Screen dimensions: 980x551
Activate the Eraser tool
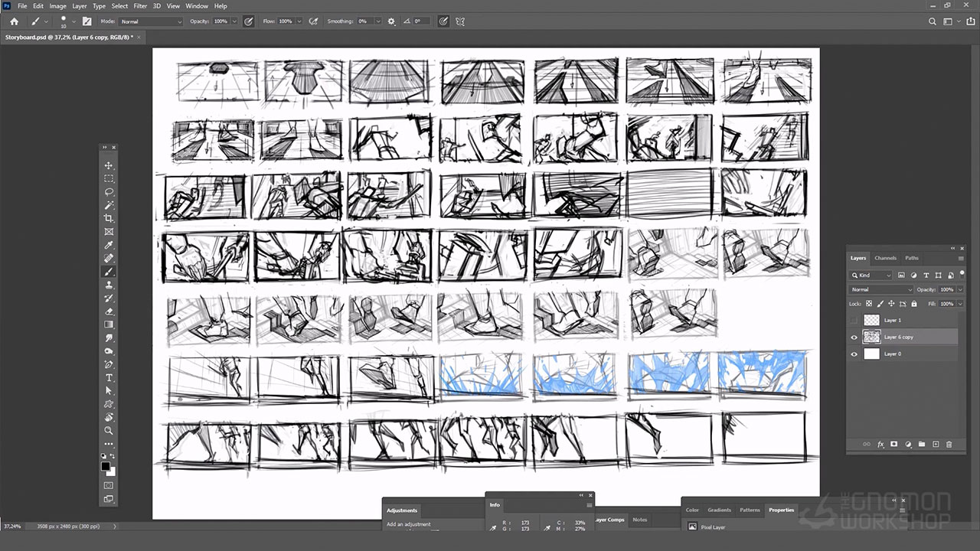pyautogui.click(x=109, y=311)
